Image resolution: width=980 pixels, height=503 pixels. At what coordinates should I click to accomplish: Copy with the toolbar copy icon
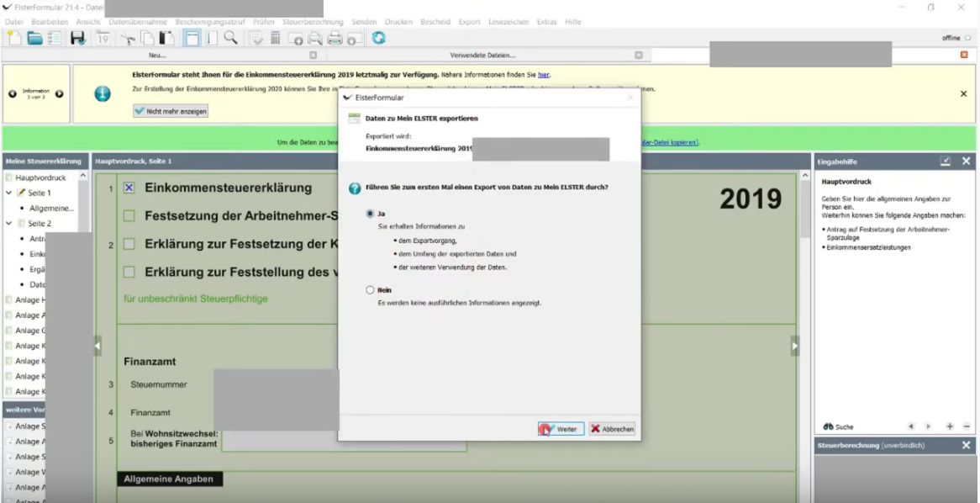coord(147,38)
